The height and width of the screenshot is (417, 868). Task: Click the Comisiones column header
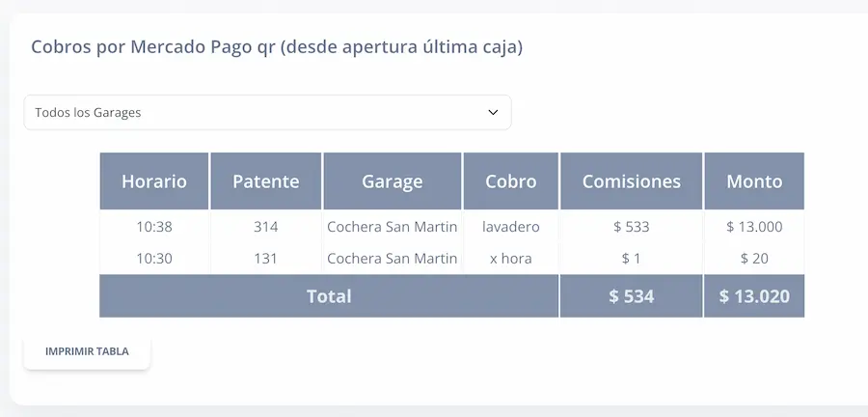(x=632, y=181)
